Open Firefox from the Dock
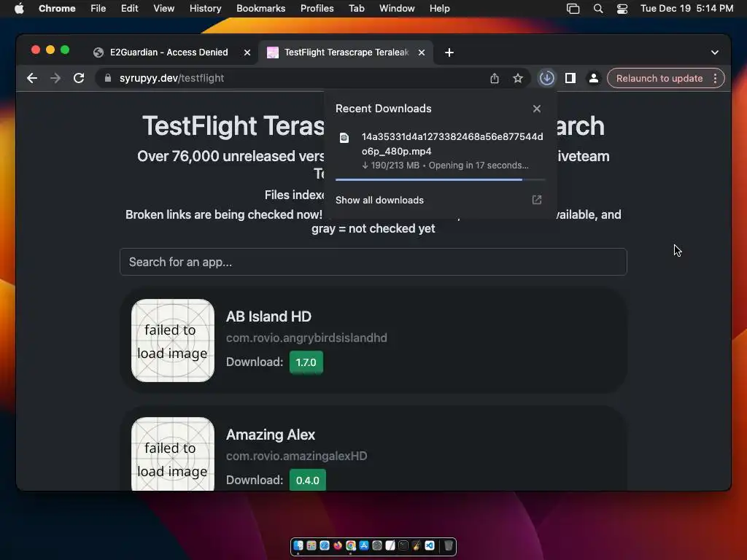Screen dimensions: 747x560 (x=338, y=545)
